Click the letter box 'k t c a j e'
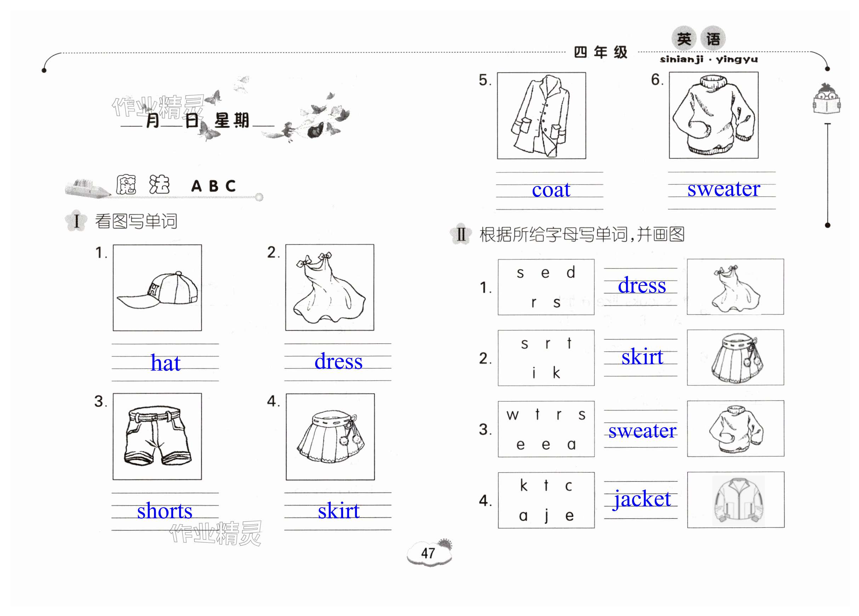Viewport: 859px width, 616px height. point(546,500)
